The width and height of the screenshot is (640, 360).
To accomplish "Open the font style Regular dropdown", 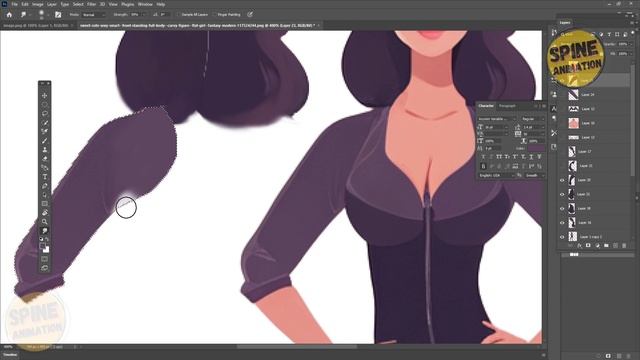I will point(532,119).
